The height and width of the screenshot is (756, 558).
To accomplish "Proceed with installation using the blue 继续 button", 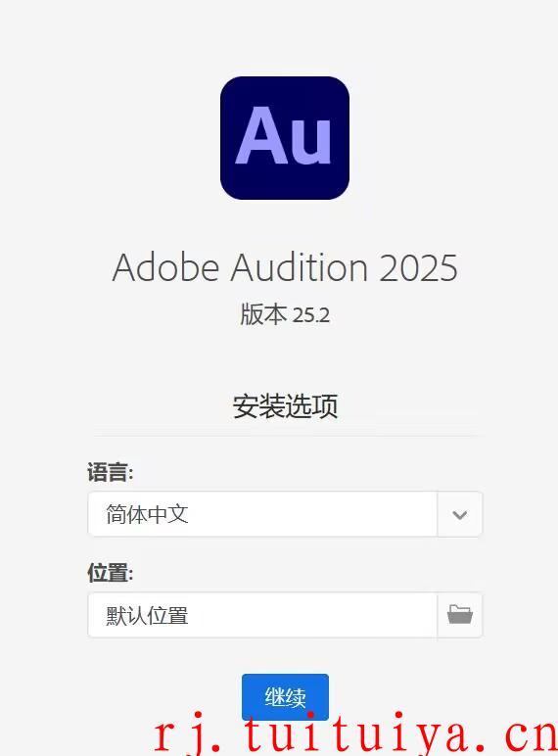I will 285,696.
